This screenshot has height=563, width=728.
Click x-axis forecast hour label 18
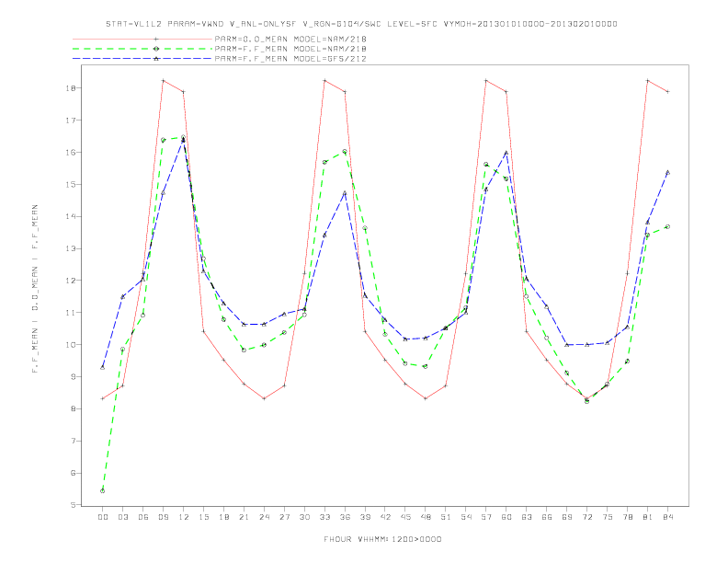[223, 517]
